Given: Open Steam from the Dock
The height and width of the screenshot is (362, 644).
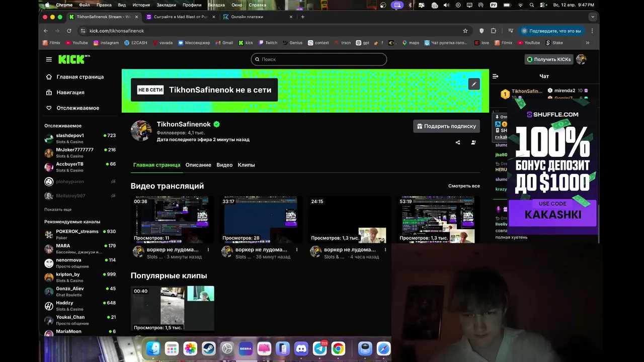Looking at the screenshot, I should pyautogui.click(x=208, y=348).
